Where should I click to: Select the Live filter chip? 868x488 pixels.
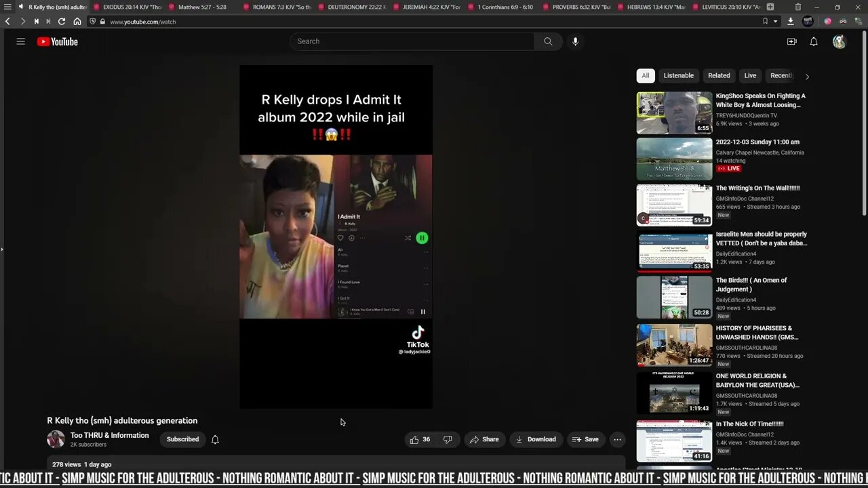750,76
